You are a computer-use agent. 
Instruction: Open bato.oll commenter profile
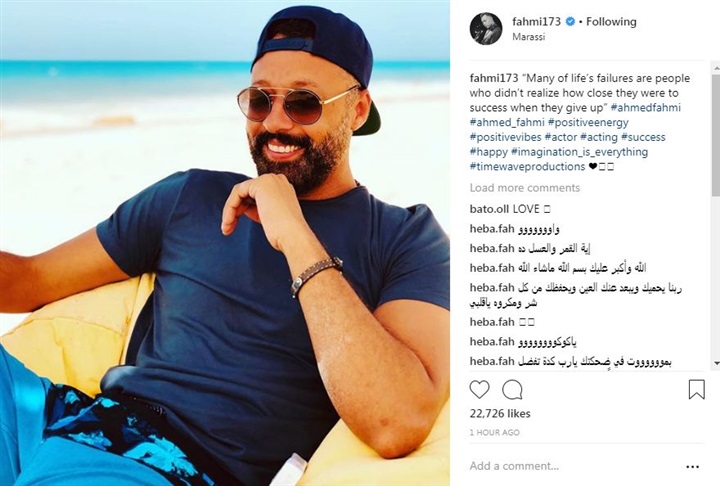(489, 209)
